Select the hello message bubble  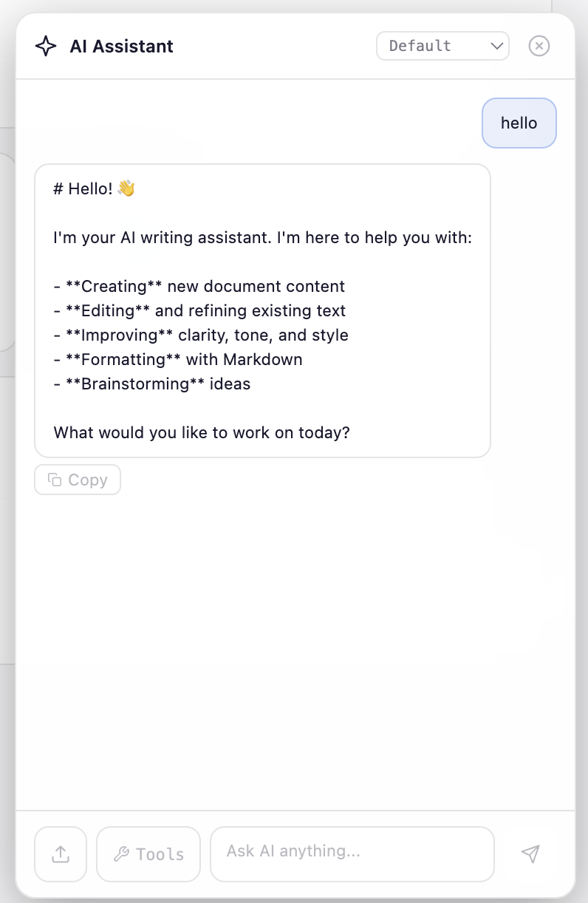[x=519, y=123]
